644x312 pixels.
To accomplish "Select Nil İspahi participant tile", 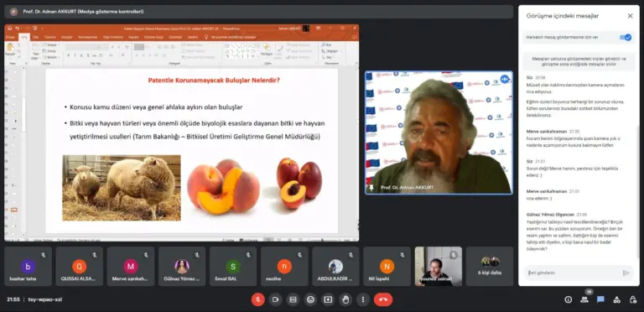I will [387, 266].
